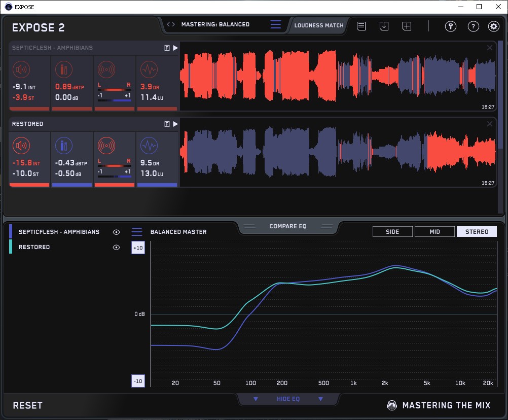Select Septicflesh - Amphibians in EQ legend
The image size is (508, 420).
coord(59,232)
